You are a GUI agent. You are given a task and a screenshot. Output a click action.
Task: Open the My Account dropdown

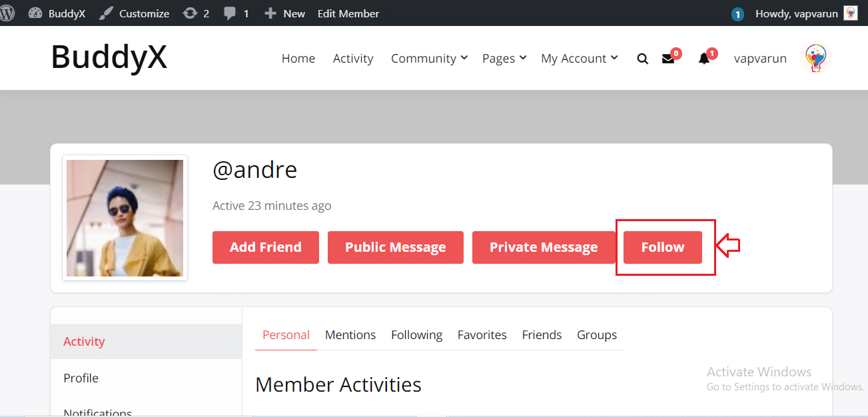point(578,58)
